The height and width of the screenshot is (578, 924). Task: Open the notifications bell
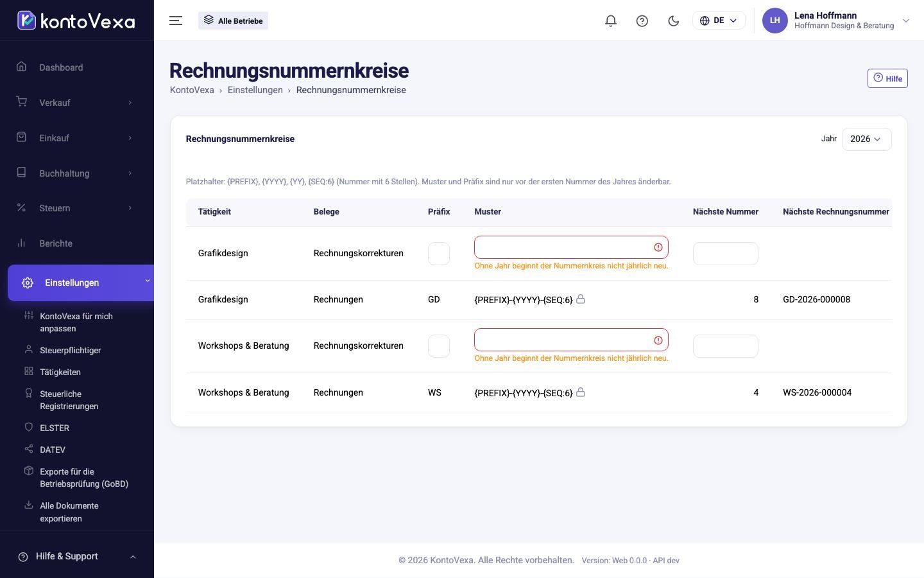click(611, 21)
